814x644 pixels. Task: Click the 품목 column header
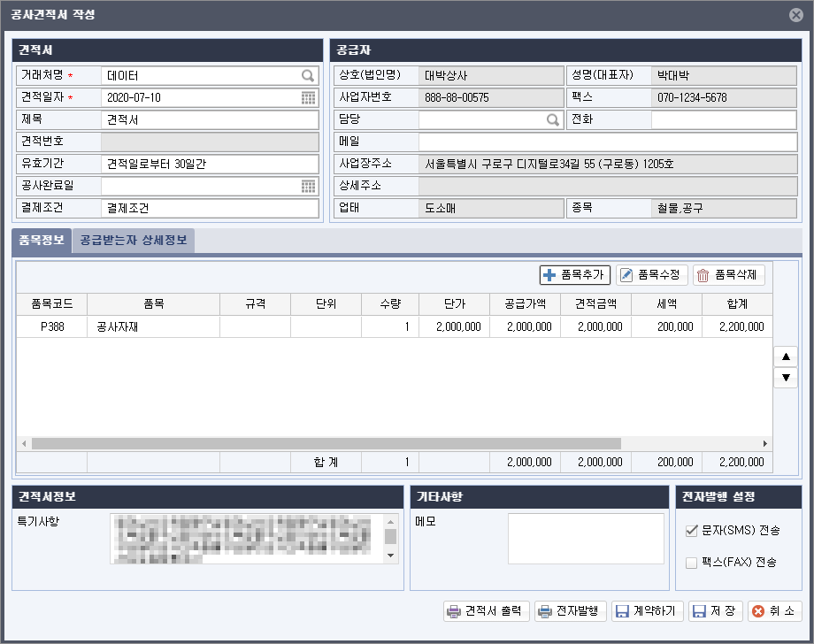coord(154,304)
